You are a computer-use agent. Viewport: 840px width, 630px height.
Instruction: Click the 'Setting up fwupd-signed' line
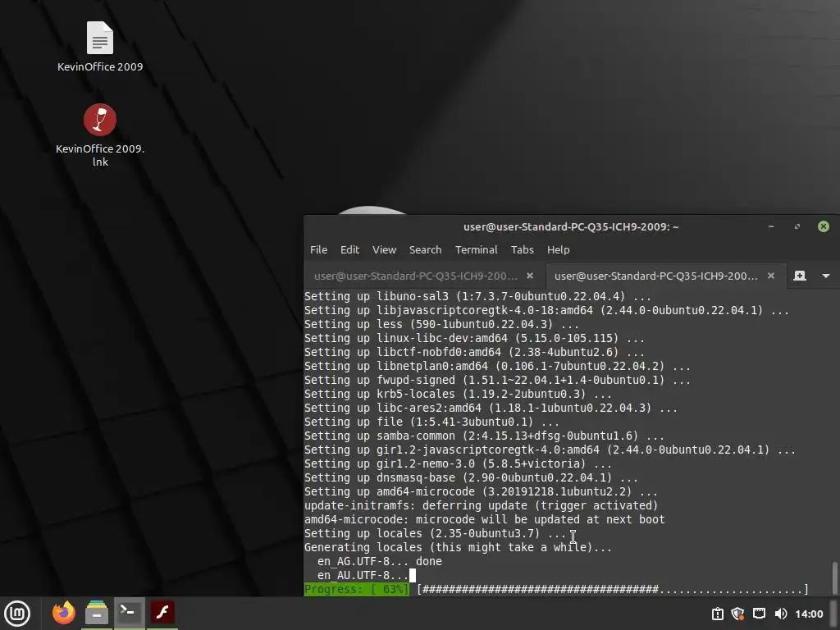click(x=497, y=380)
